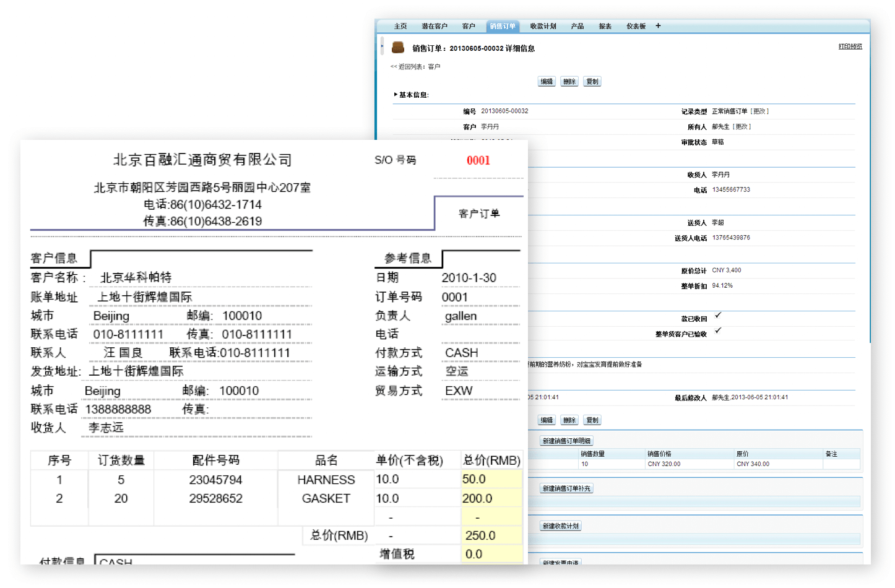Screen dimensions: 895x588
Task: Click product name HARNESS
Action: coord(326,480)
